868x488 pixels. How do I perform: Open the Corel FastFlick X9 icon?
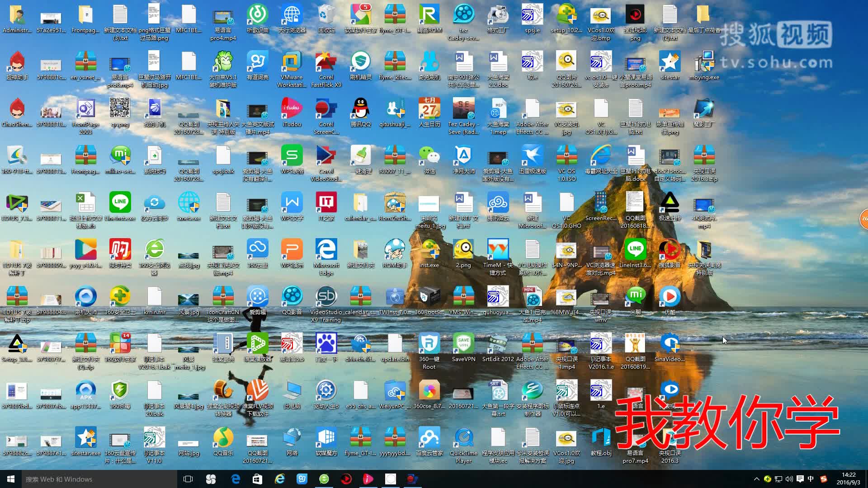(x=326, y=69)
